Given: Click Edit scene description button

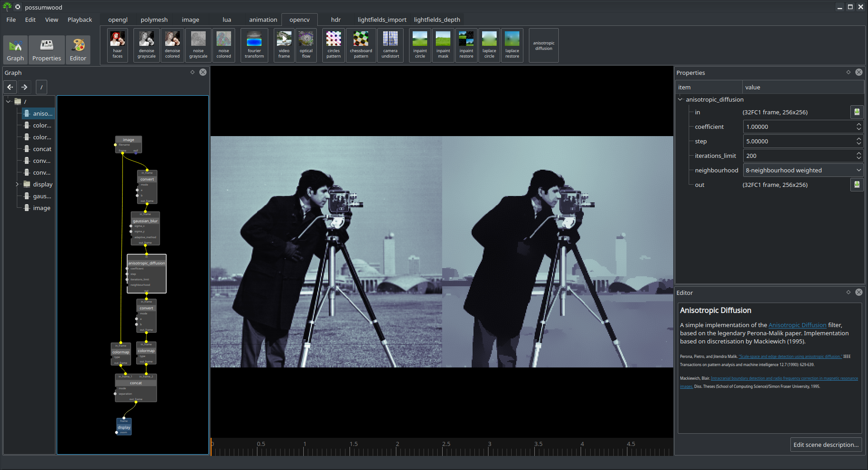Looking at the screenshot, I should pyautogui.click(x=826, y=445).
